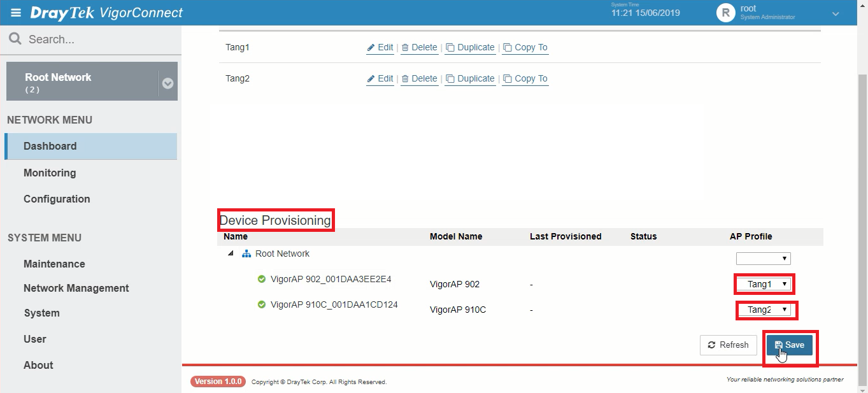Click the green status icon for VigorAP 902

click(x=261, y=279)
